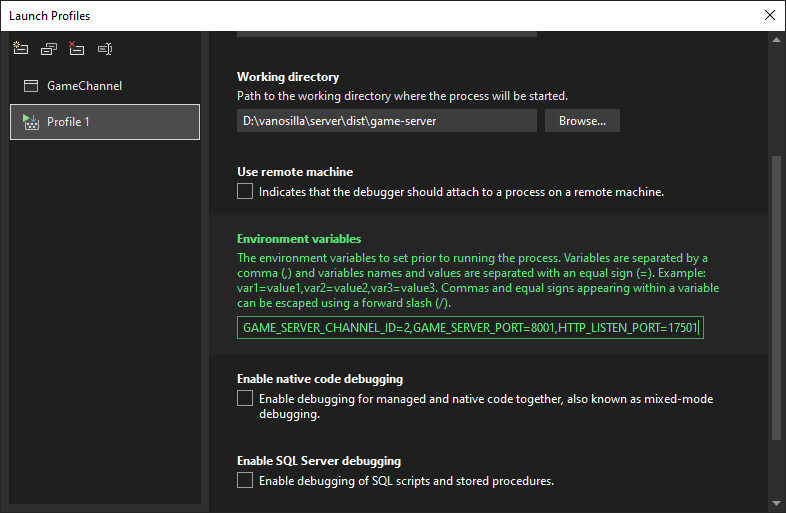Check the Enable SQL Server debugging checkbox
Screen dimensions: 786x513
(x=245, y=480)
